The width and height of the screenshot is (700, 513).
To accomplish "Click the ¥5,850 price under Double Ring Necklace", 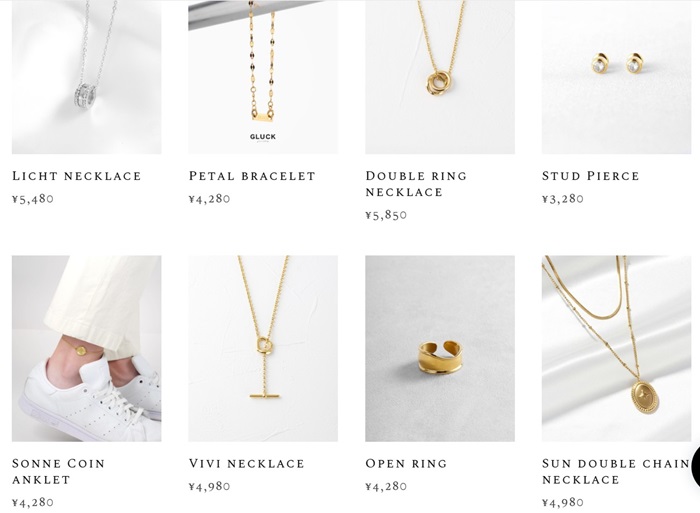I will 386,215.
